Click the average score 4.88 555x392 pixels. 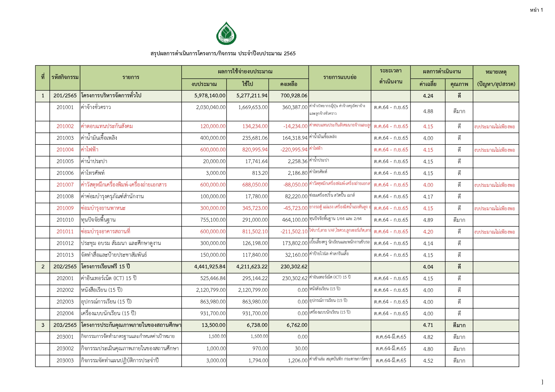(428, 112)
